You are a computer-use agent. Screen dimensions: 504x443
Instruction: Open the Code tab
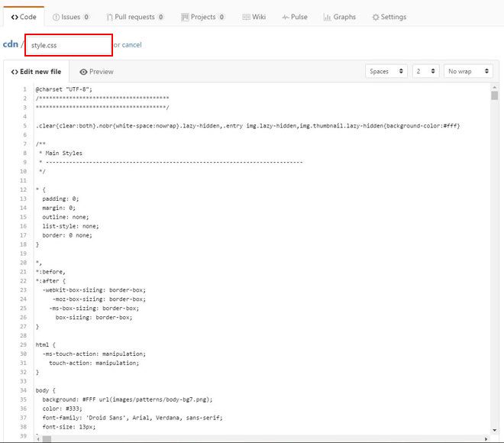24,17
